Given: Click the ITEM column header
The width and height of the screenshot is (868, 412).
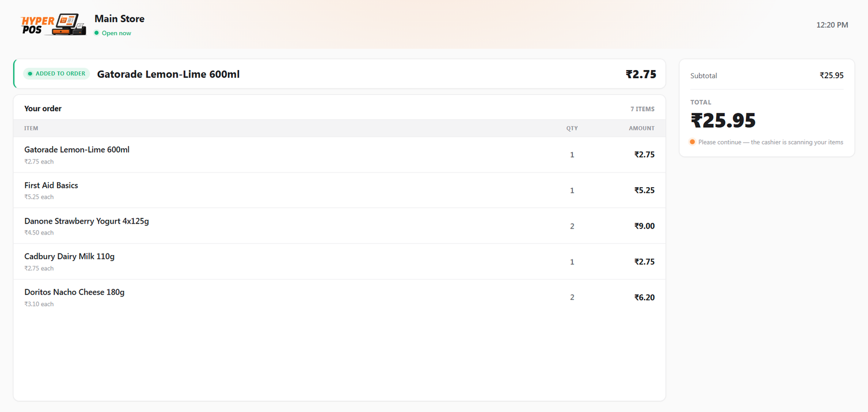Looking at the screenshot, I should tap(31, 129).
